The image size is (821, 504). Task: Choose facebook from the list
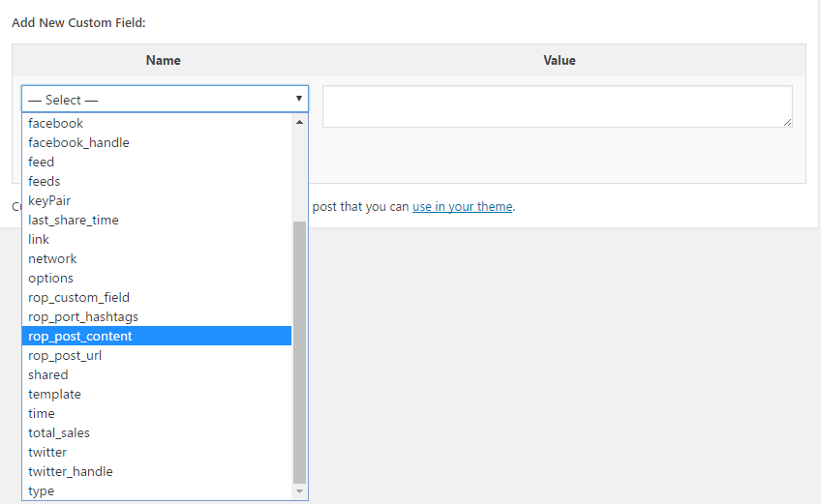(x=56, y=123)
